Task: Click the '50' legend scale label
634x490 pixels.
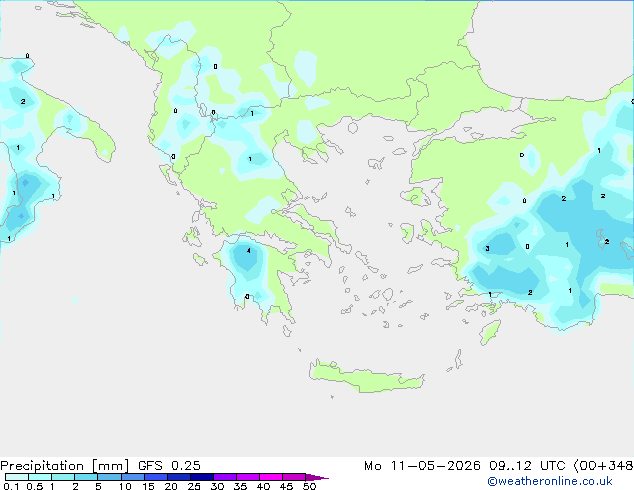Action: click(x=309, y=486)
